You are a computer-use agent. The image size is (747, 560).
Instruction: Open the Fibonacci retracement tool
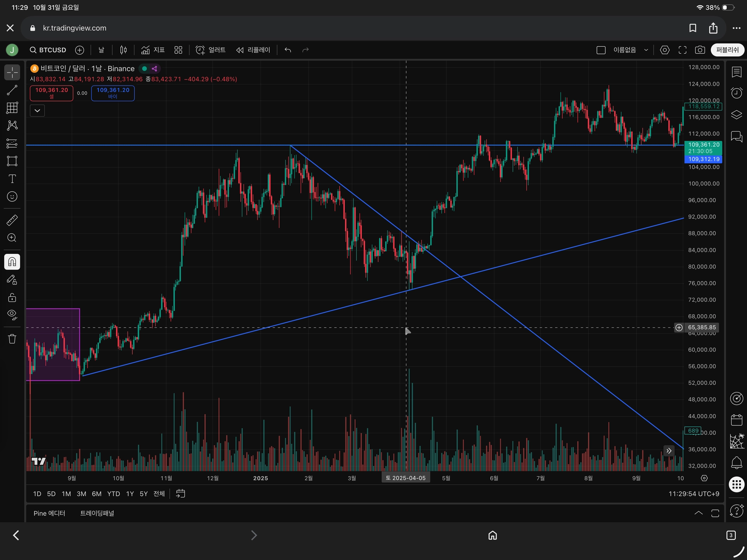pyautogui.click(x=12, y=143)
